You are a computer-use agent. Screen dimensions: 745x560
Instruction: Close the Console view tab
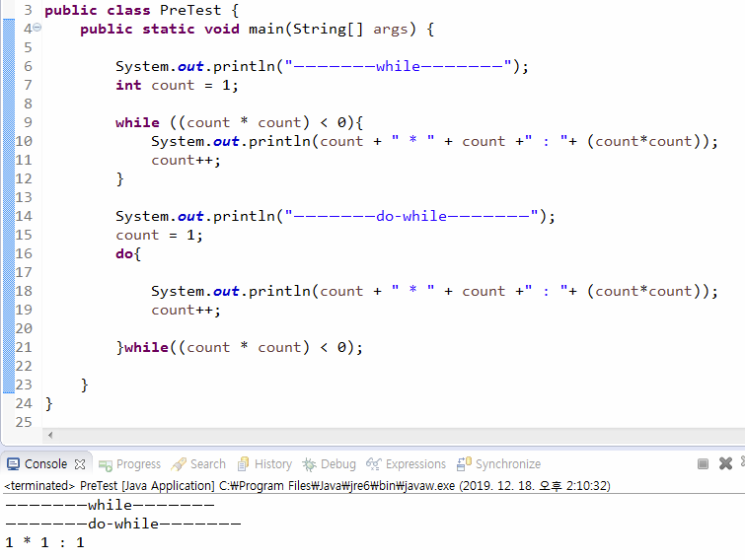[80, 464]
